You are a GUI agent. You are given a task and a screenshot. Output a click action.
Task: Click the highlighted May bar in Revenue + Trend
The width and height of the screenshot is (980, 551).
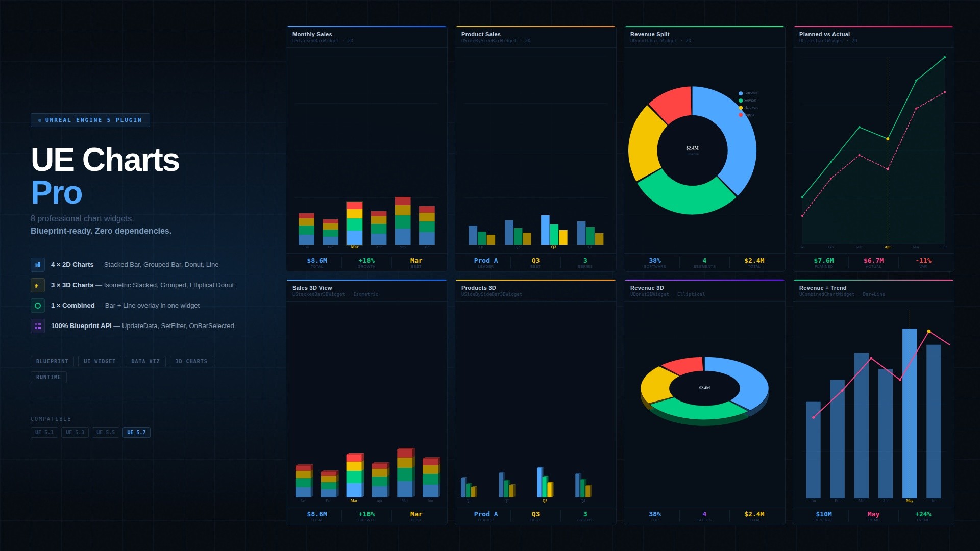coord(910,413)
